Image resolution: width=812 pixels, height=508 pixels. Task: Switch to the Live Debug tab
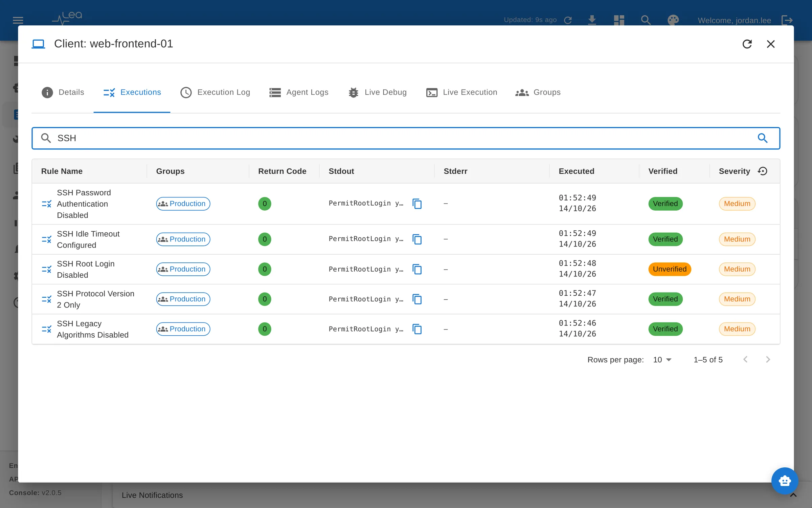377,92
